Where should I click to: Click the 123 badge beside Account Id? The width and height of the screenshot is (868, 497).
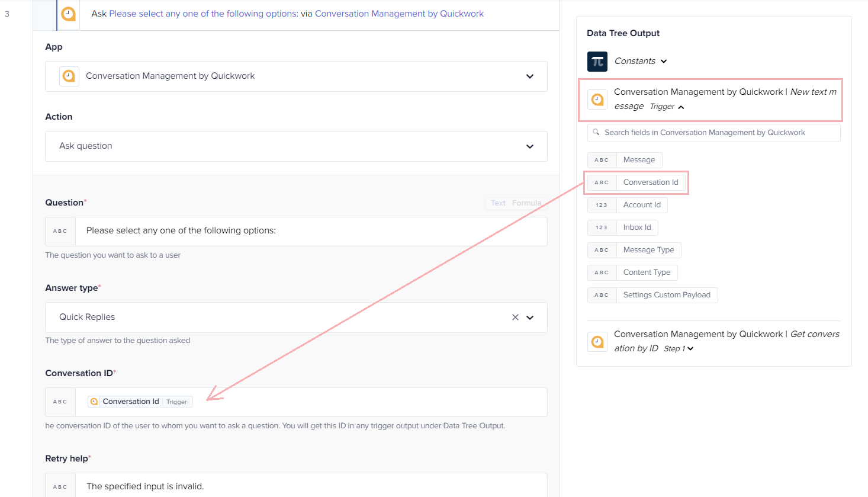click(602, 205)
